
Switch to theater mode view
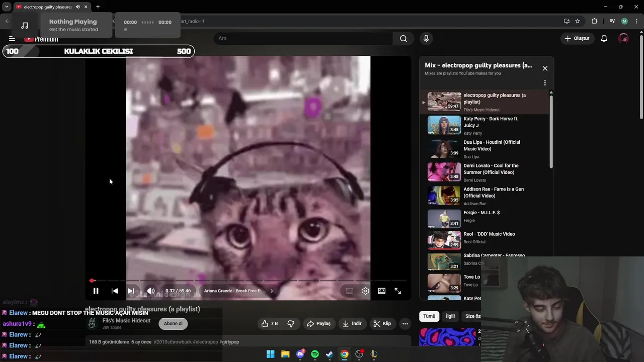tap(381, 291)
